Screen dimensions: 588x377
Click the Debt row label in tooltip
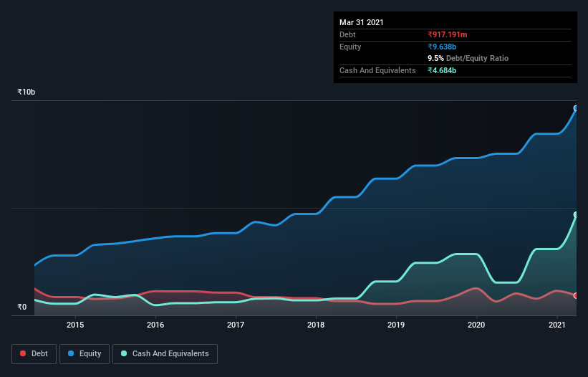(347, 34)
